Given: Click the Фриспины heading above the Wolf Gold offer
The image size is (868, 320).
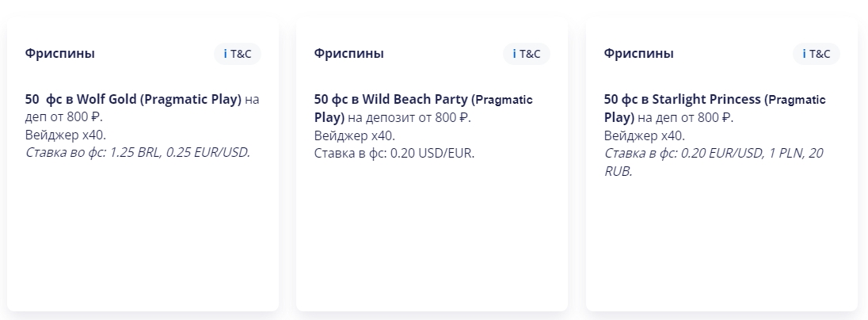Looking at the screenshot, I should [x=59, y=54].
